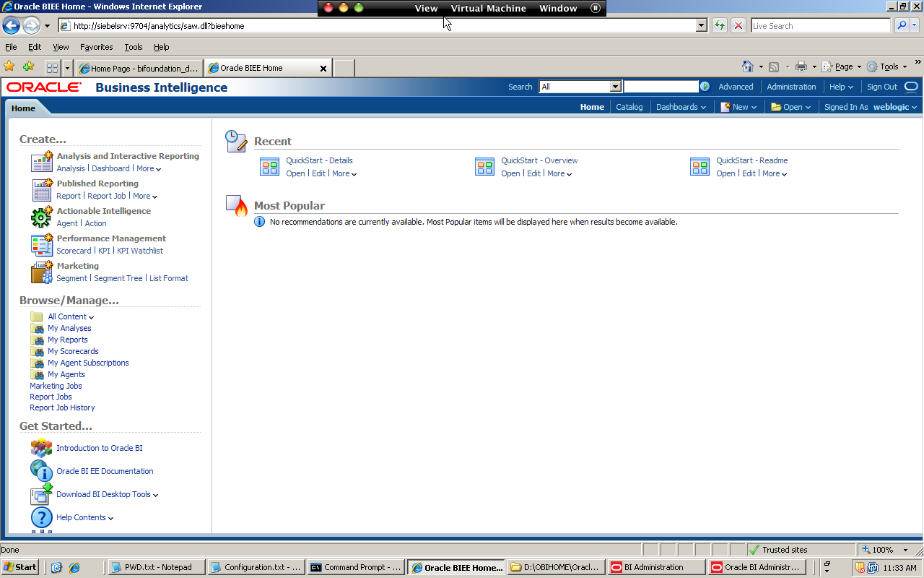Open the Oracle BI EE Documentation globe icon

coord(41,471)
